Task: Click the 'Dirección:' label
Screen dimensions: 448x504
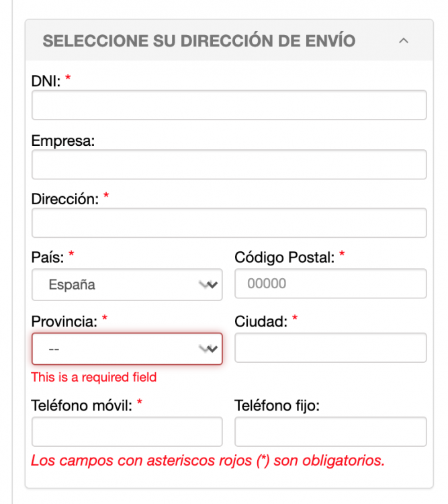Action: point(65,199)
